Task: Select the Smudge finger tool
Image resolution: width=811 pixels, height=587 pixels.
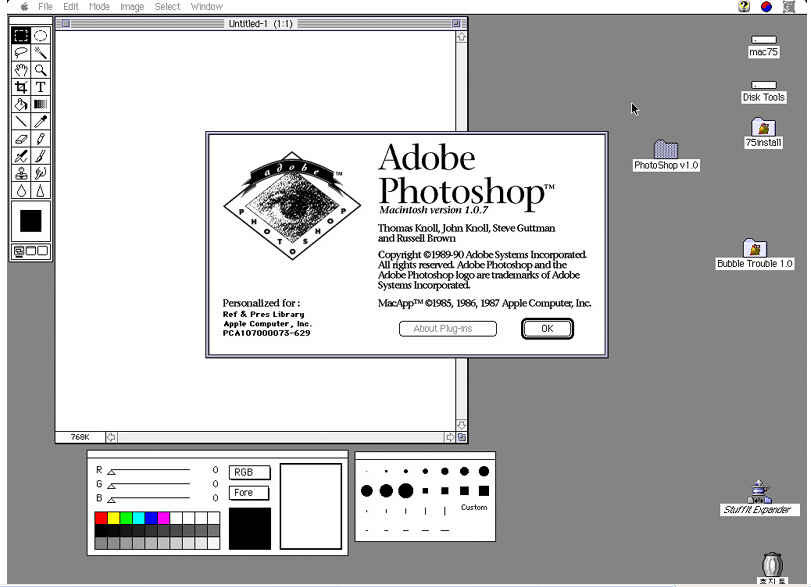Action: (x=40, y=173)
